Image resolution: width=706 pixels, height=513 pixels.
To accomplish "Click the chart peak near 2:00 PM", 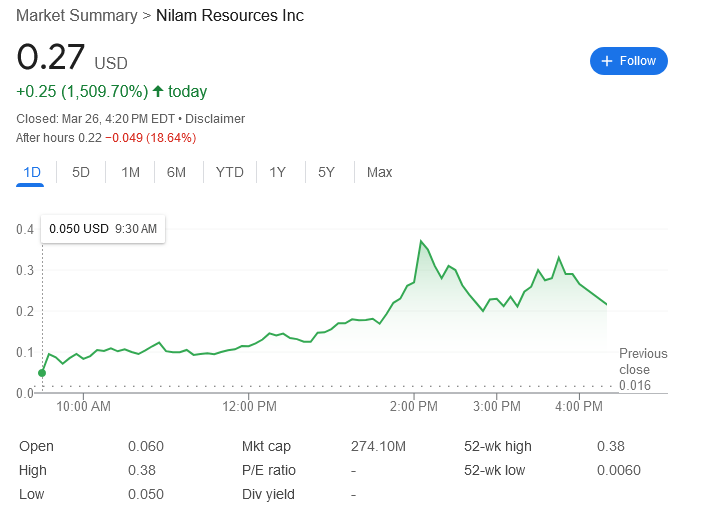I will tap(421, 241).
